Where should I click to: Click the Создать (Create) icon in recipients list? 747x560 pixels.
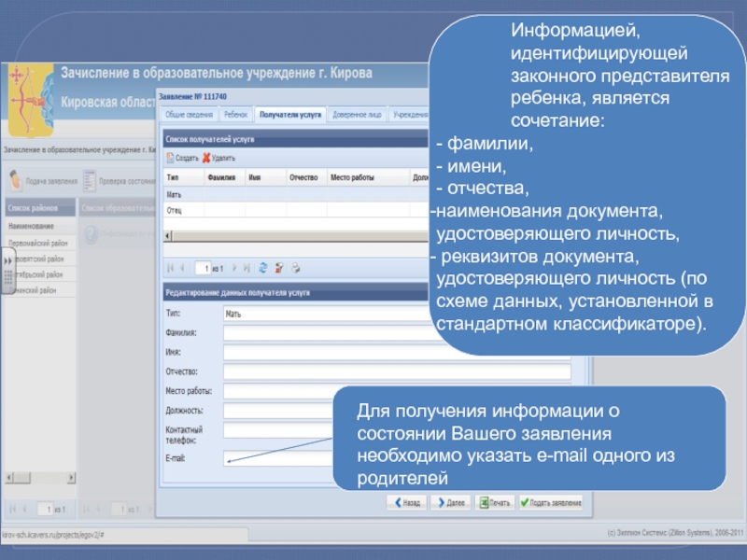(x=169, y=159)
